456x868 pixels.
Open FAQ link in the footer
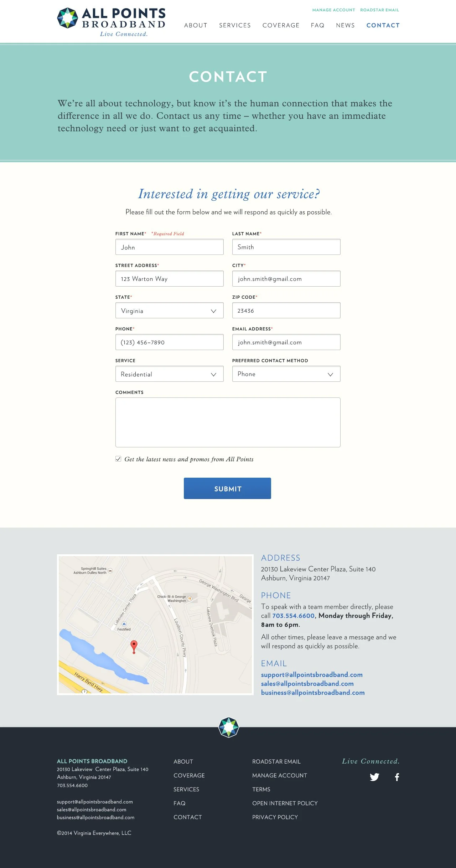point(180,803)
